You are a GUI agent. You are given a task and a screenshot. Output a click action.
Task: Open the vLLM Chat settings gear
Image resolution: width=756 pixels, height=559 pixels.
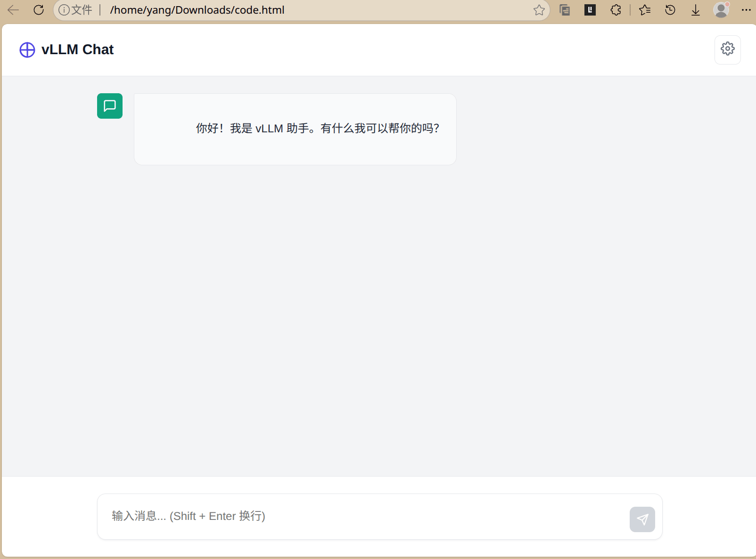point(727,49)
